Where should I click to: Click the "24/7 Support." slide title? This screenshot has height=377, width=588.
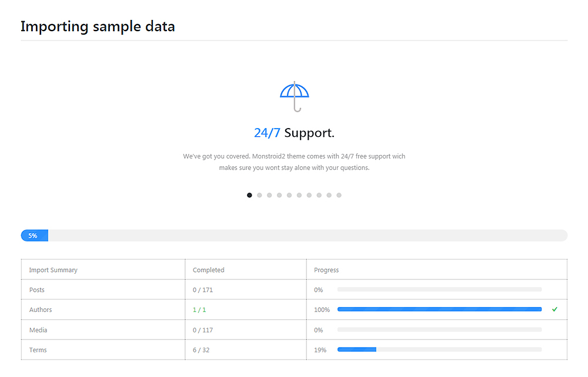pyautogui.click(x=294, y=133)
